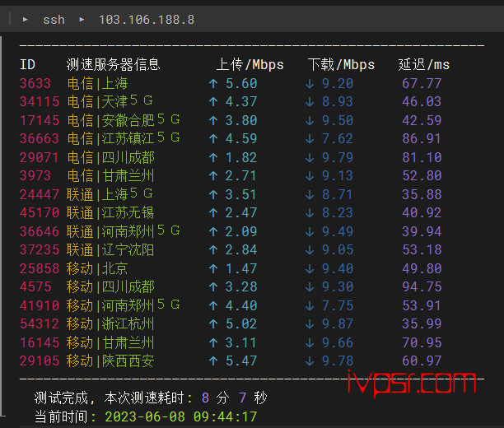The width and height of the screenshot is (504, 428).
Task: Click upload value 1.82
Action: 241,157
